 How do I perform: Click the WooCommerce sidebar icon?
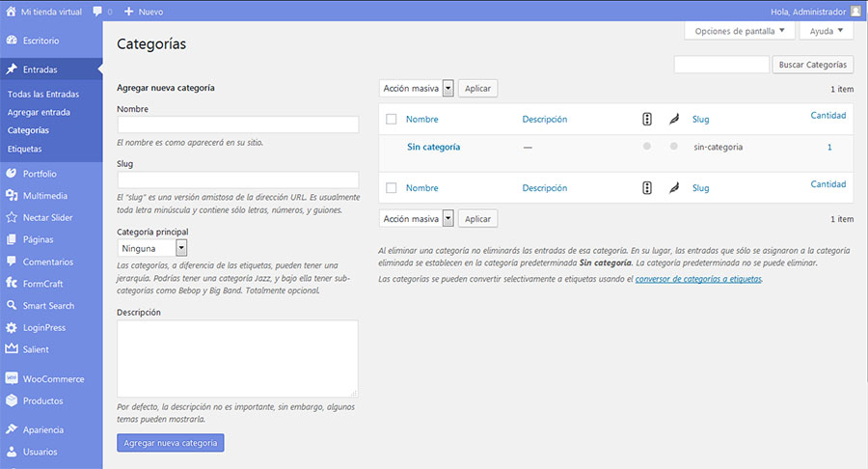12,378
